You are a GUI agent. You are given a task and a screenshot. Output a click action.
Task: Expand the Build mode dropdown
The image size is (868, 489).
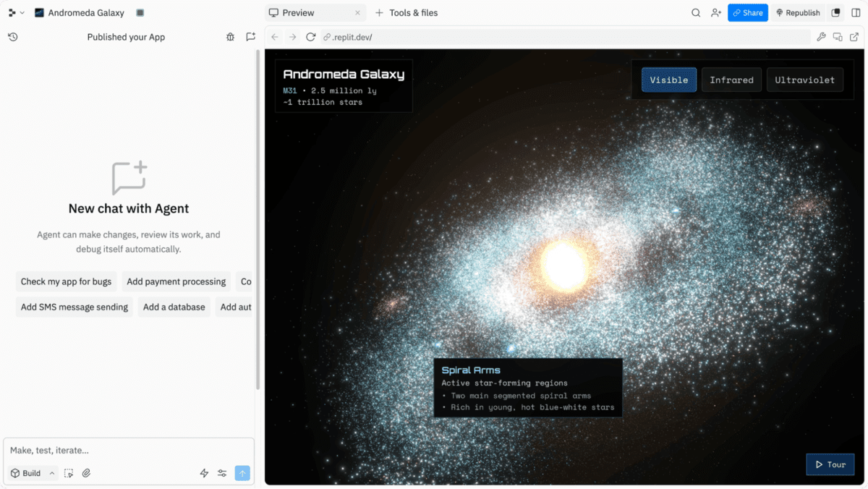click(51, 472)
